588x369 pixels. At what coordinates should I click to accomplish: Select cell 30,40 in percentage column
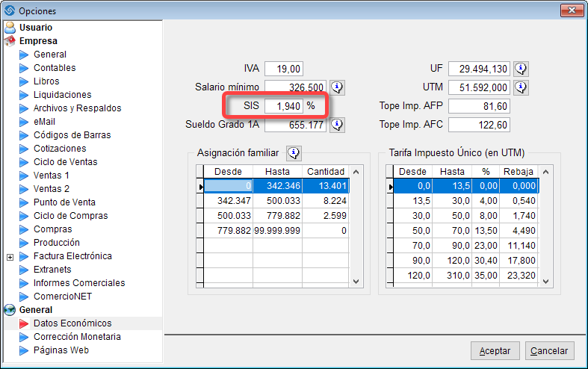486,261
